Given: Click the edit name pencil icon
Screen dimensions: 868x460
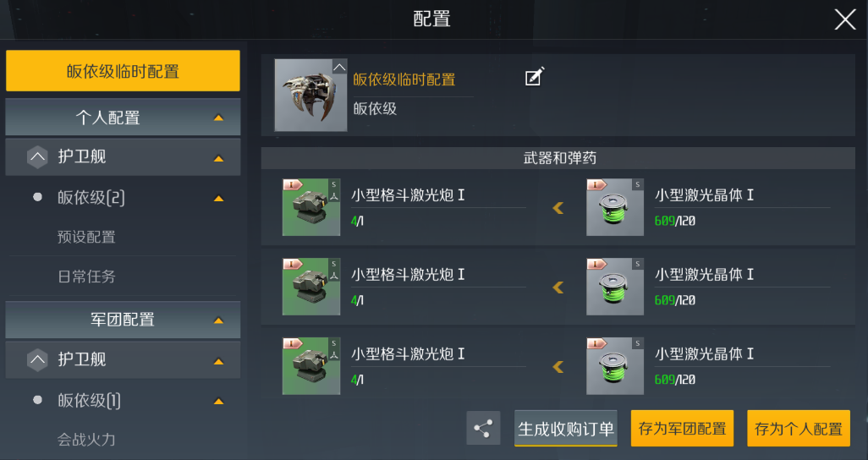Looking at the screenshot, I should 534,76.
